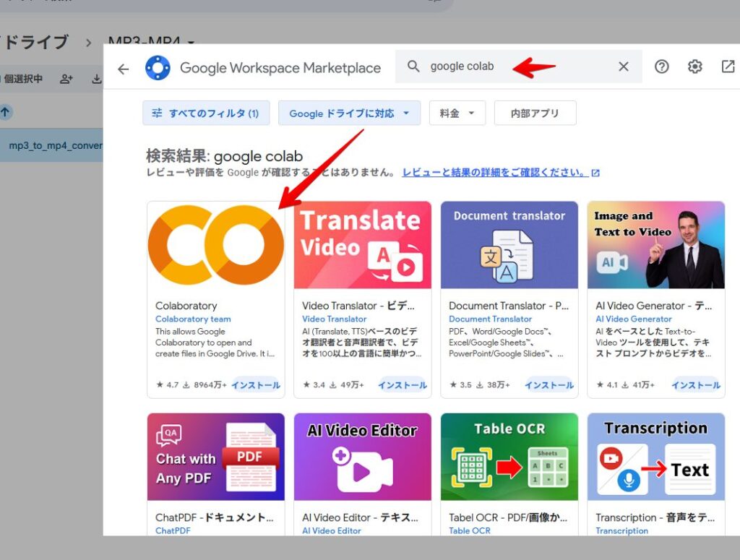Image resolution: width=740 pixels, height=560 pixels.
Task: Open the Image and Text to Video thumbnail
Action: click(x=656, y=245)
